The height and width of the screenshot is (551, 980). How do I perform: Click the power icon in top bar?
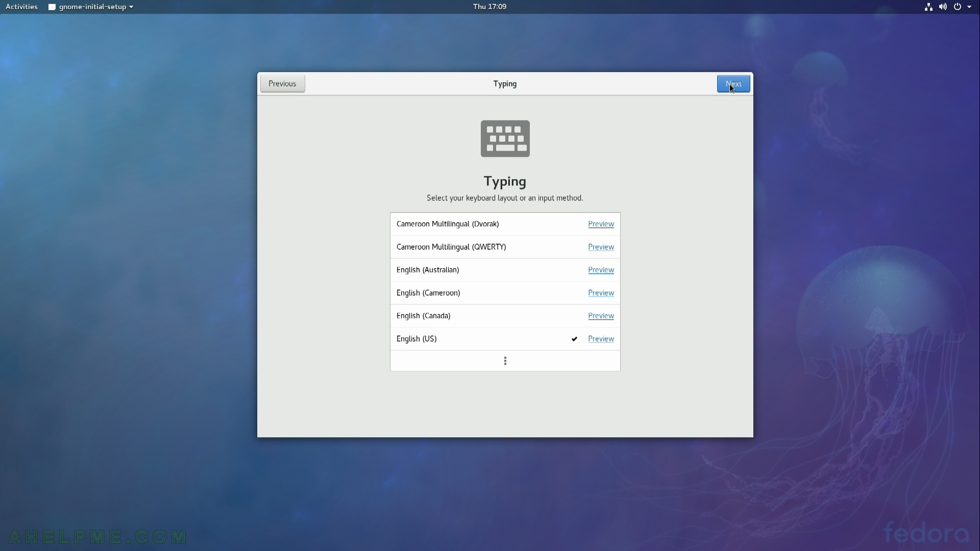[x=958, y=7]
